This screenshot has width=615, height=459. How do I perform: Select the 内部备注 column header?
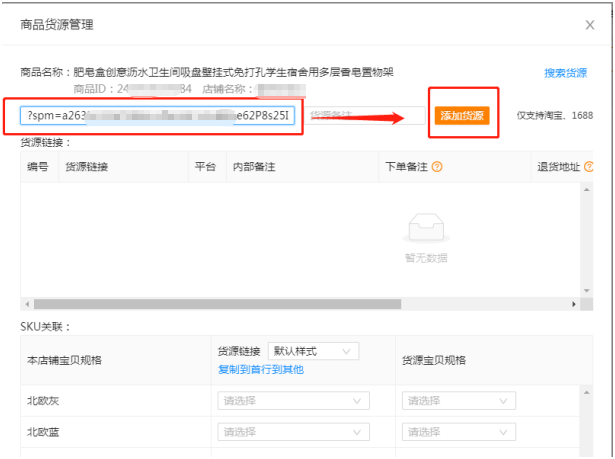[x=254, y=167]
